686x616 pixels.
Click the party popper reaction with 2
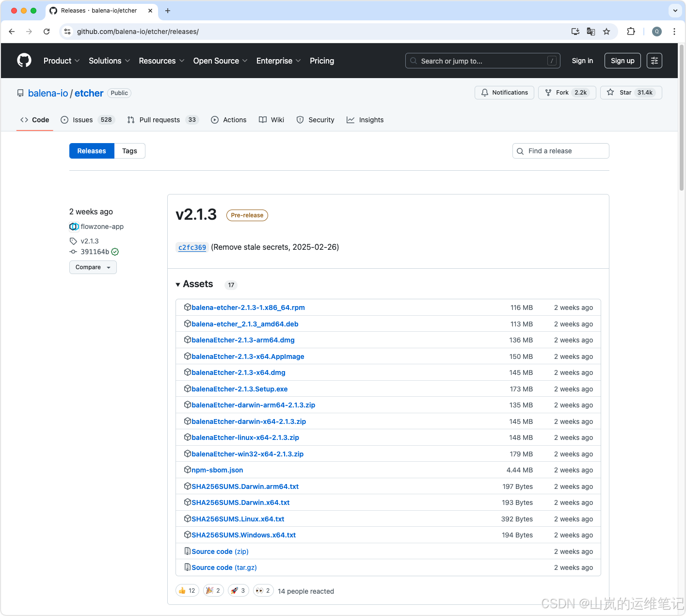[x=213, y=590]
